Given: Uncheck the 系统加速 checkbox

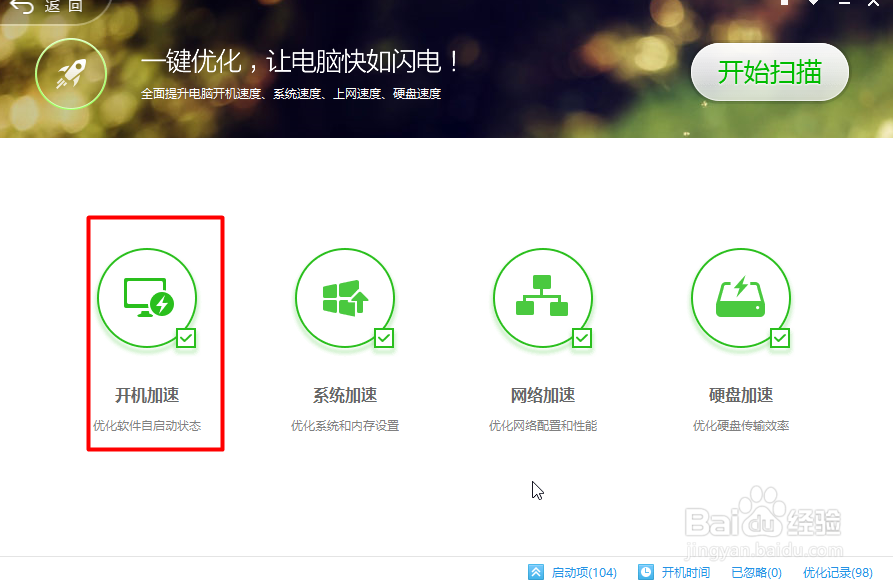Looking at the screenshot, I should pyautogui.click(x=384, y=338).
